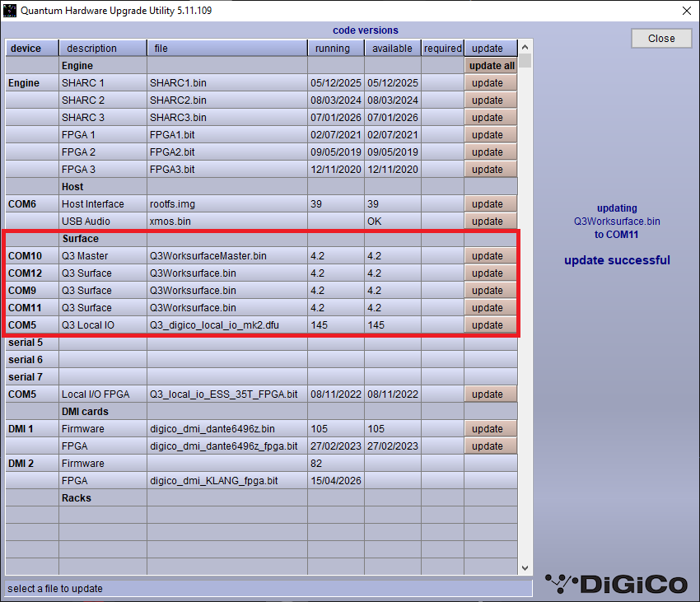Image resolution: width=700 pixels, height=602 pixels.
Task: Click the scrollbar thumb
Action: (x=525, y=60)
